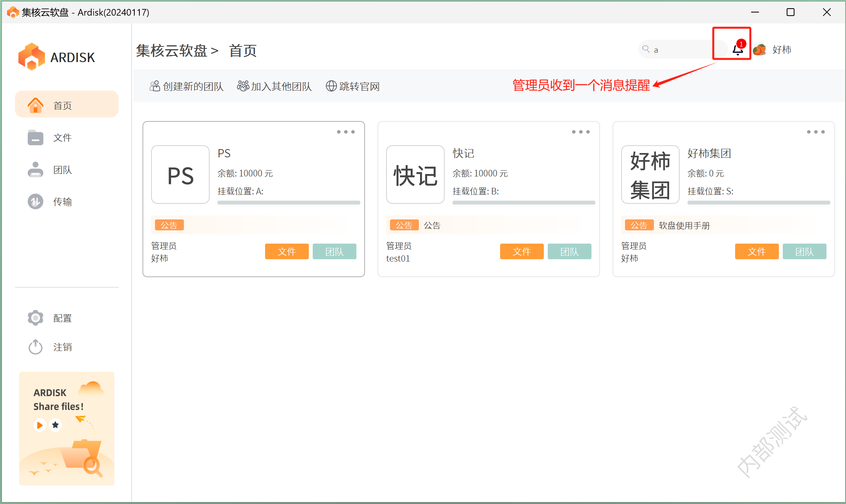
Task: Open 配置 settings gear in sidebar
Action: coord(36,318)
